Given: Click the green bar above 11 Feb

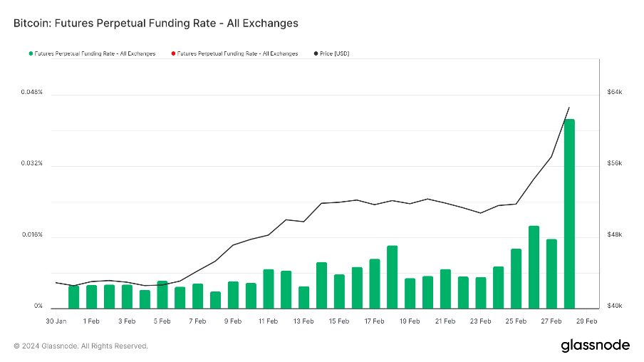Looking at the screenshot, I should click(269, 289).
